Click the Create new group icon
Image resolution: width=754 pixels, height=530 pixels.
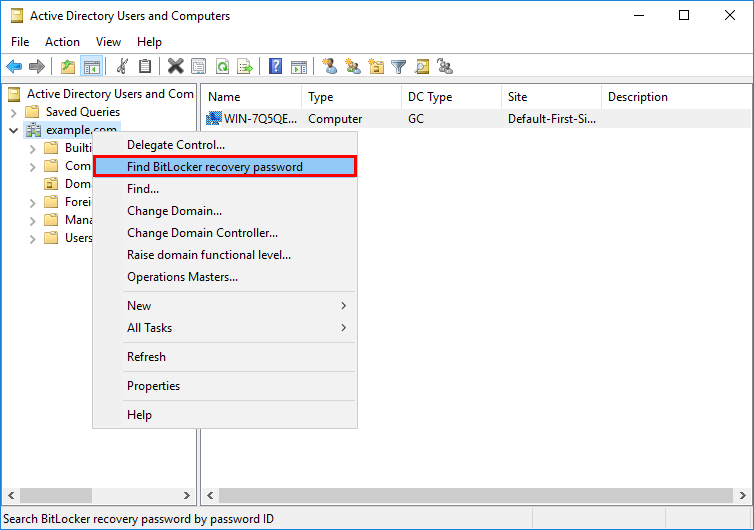click(352, 66)
